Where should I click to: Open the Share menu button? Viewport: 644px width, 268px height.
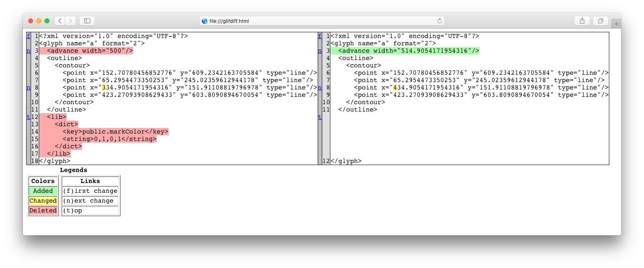[x=582, y=21]
